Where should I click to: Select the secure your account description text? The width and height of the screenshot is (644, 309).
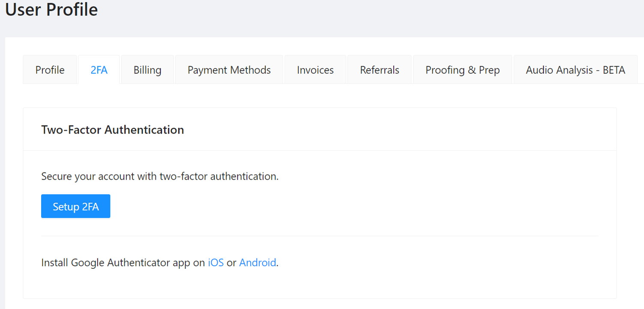[x=159, y=176]
